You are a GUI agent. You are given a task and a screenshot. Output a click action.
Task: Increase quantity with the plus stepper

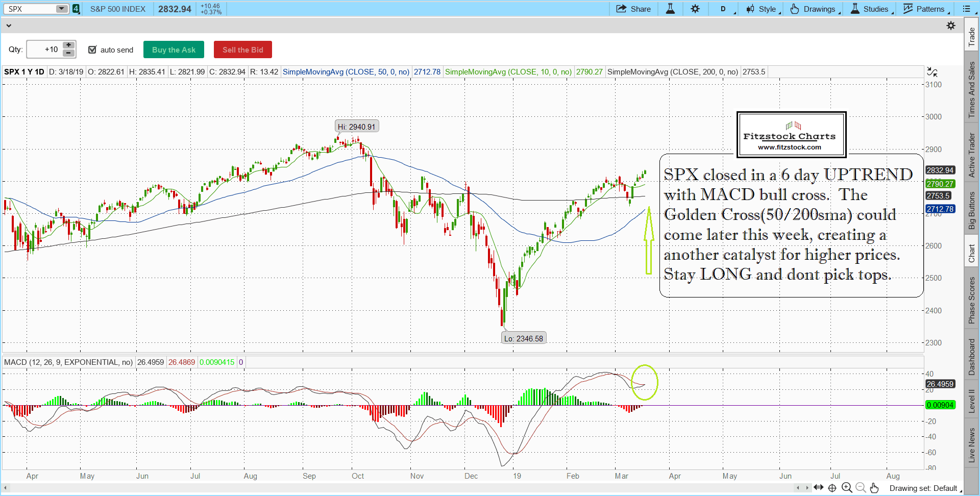(68, 45)
